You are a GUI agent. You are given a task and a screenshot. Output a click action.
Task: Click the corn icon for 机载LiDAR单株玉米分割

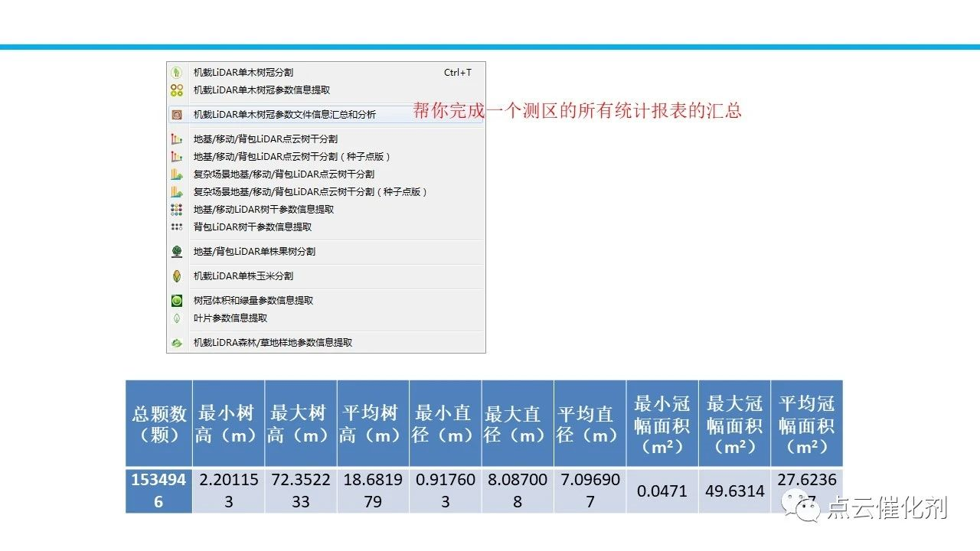(x=177, y=276)
